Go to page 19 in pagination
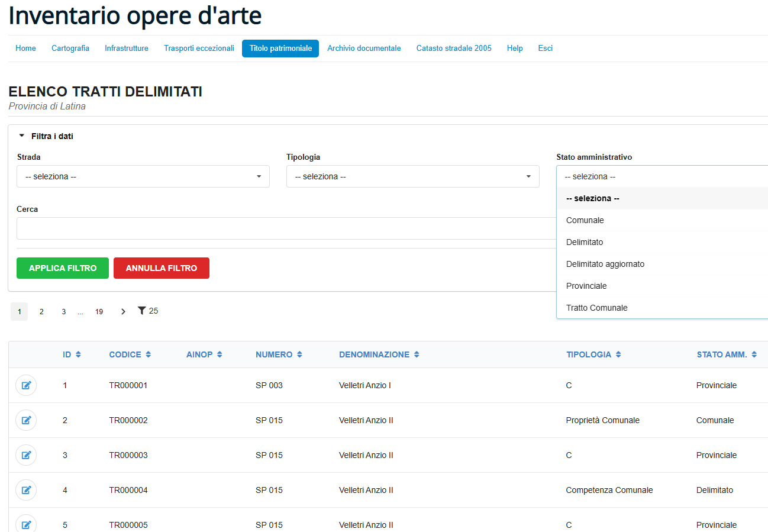The width and height of the screenshot is (768, 532). click(x=99, y=311)
